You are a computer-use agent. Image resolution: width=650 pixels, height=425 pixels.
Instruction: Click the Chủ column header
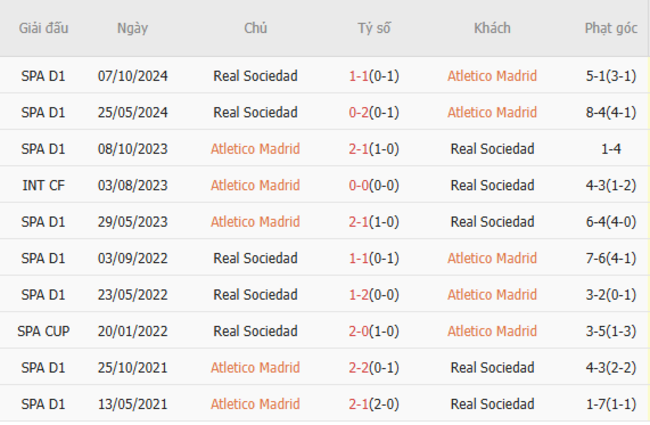point(255,29)
